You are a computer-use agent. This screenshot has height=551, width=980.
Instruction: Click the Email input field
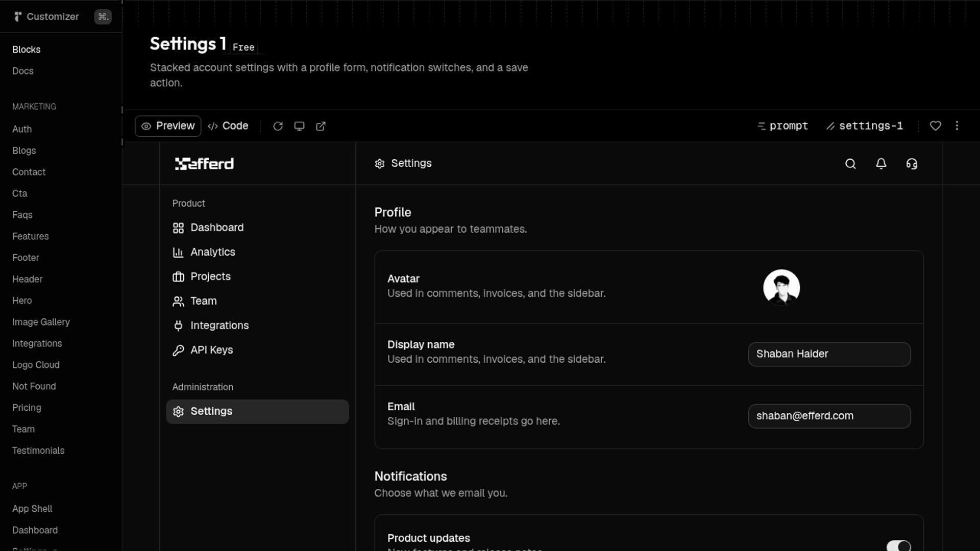click(829, 416)
